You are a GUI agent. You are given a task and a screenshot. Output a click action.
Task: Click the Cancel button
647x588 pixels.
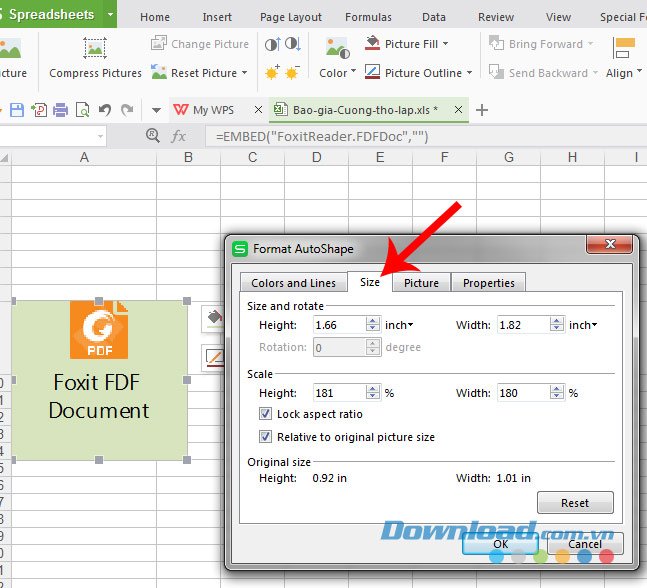point(585,543)
